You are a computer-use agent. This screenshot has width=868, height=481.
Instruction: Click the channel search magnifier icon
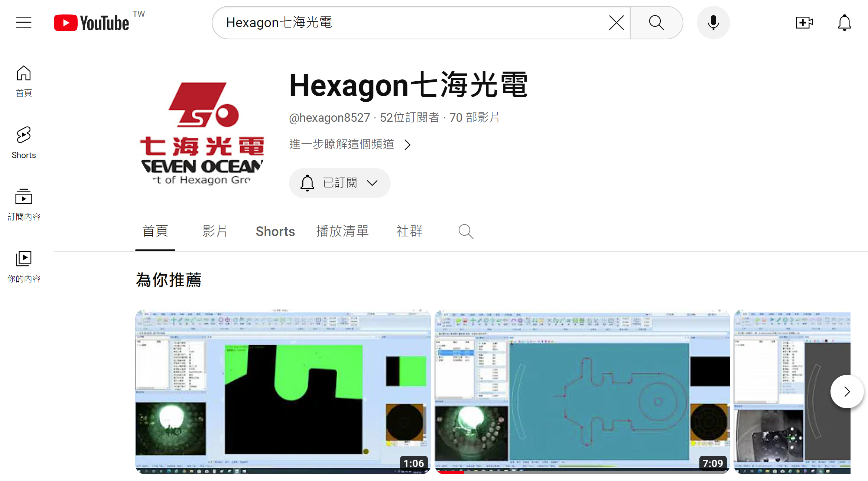465,231
